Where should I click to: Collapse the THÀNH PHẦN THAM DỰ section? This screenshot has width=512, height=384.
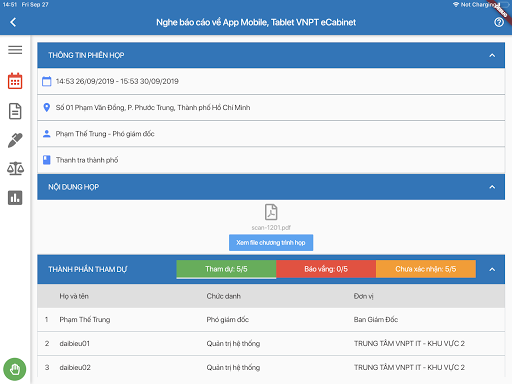point(492,269)
